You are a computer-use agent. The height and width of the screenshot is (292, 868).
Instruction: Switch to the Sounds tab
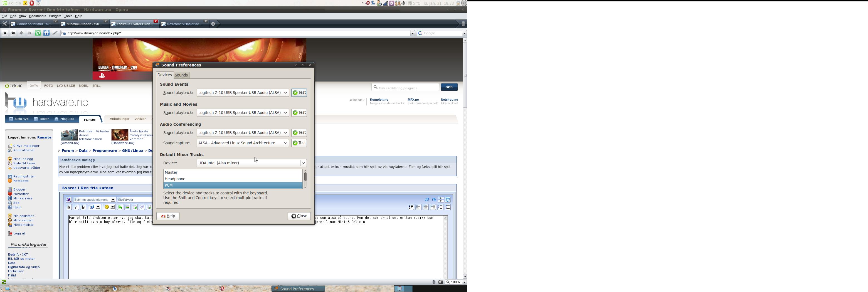click(x=181, y=75)
